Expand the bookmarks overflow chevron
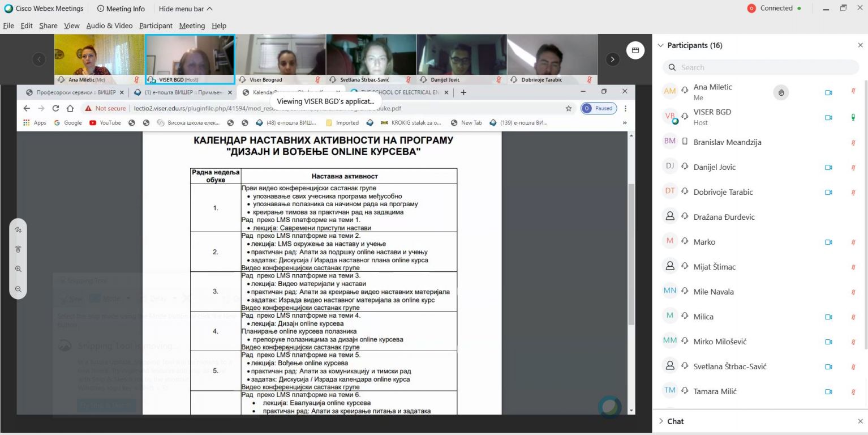 pos(625,122)
